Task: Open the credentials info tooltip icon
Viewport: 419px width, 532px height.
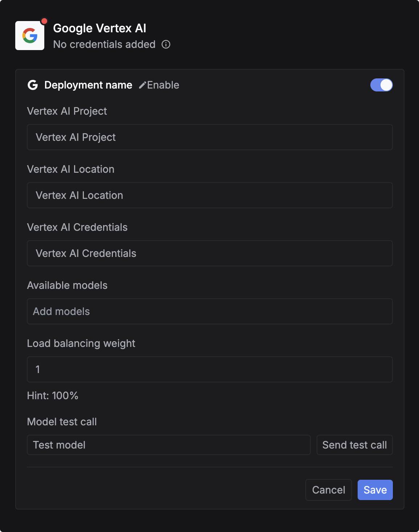Action: [166, 45]
